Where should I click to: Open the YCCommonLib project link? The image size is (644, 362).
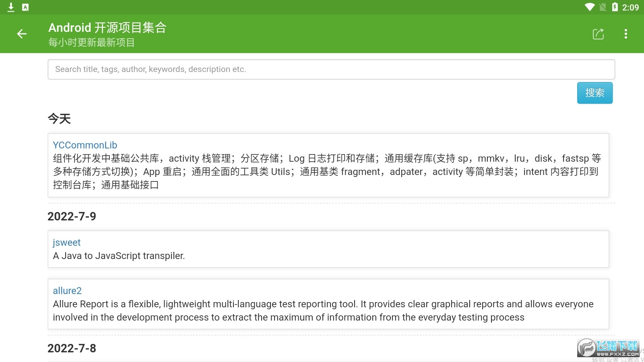point(85,145)
